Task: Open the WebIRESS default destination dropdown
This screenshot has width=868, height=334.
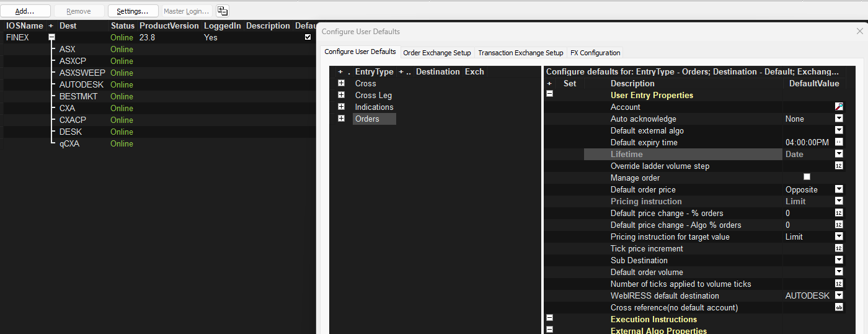Action: 839,296
